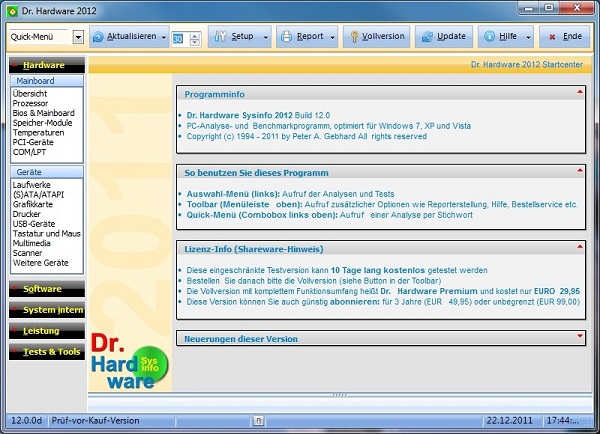
Task: Select Multimedia entry
Action: 31,243
